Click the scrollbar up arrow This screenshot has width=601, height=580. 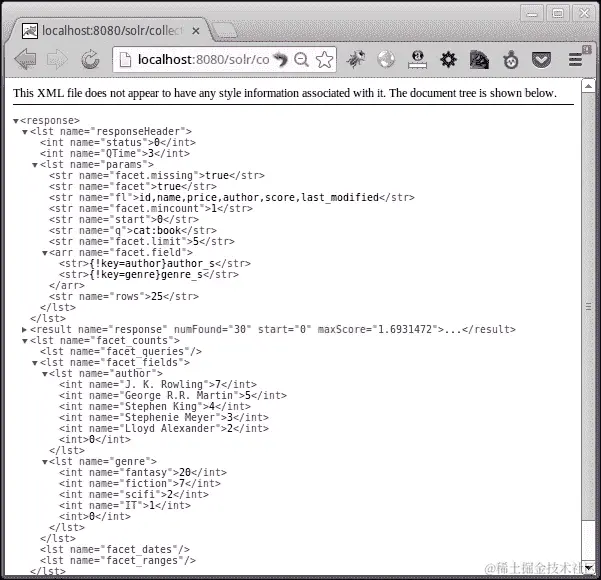coord(588,86)
